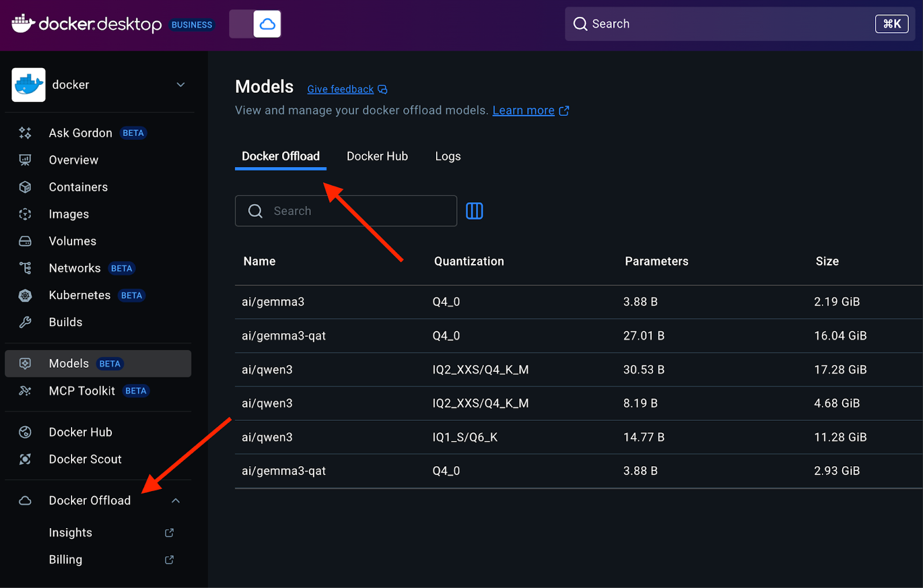Sort by the Name column header
The width and height of the screenshot is (923, 588).
260,261
